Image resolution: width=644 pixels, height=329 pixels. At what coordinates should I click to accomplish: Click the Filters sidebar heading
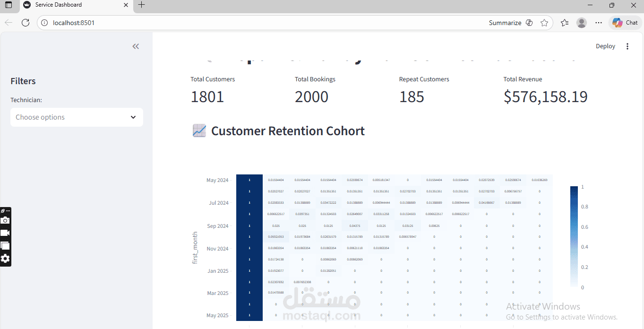pyautogui.click(x=23, y=81)
